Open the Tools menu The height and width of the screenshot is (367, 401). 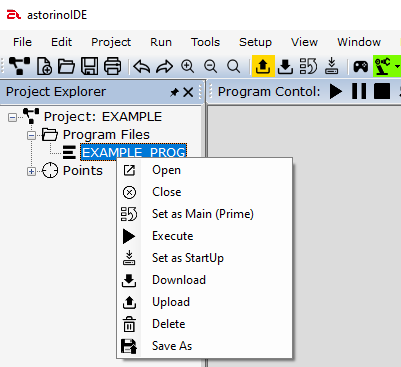[x=205, y=42]
